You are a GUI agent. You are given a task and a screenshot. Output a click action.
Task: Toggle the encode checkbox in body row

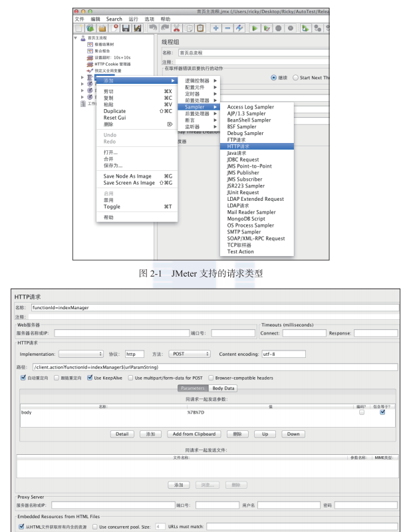point(362,412)
